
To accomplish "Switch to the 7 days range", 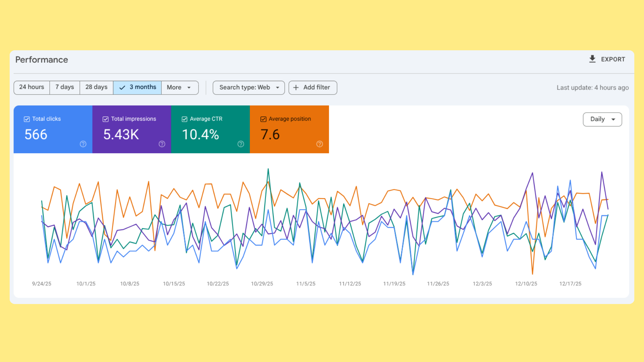I will 65,87.
